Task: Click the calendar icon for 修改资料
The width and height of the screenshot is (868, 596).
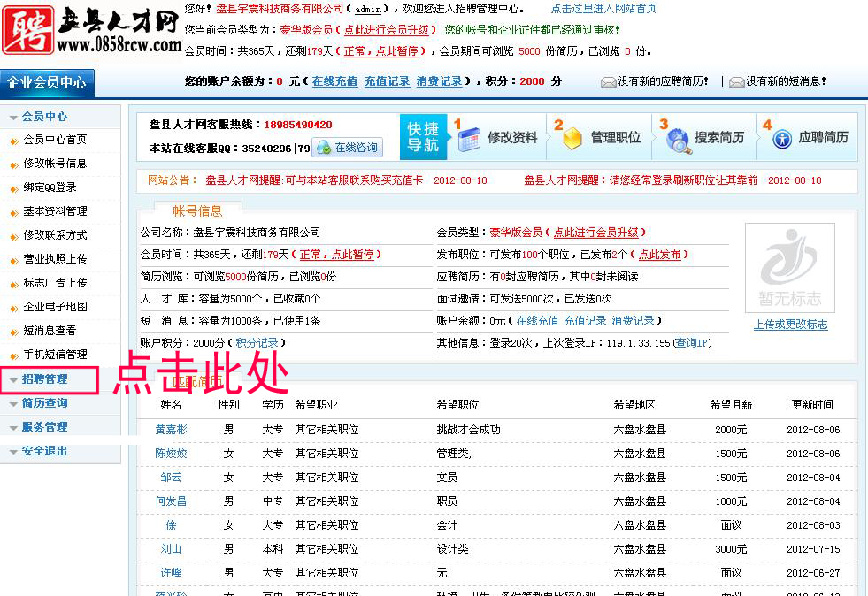Action: pyautogui.click(x=470, y=139)
